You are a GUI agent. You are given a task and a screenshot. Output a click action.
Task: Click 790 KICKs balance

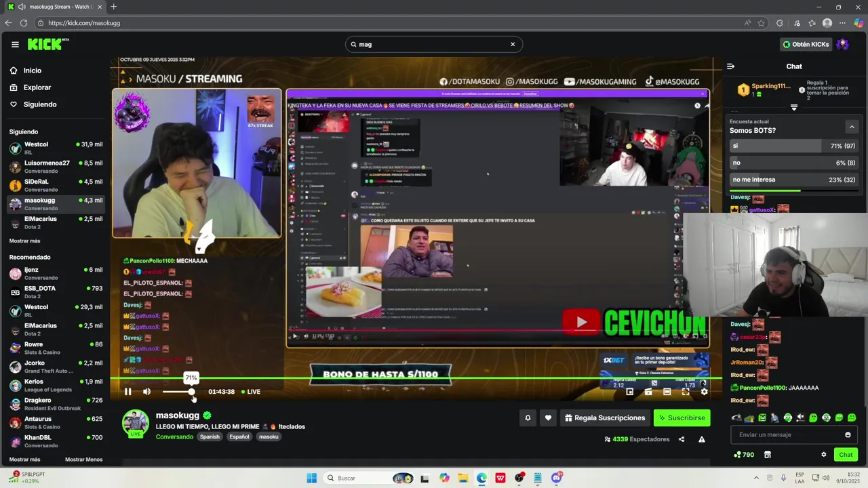click(x=745, y=455)
